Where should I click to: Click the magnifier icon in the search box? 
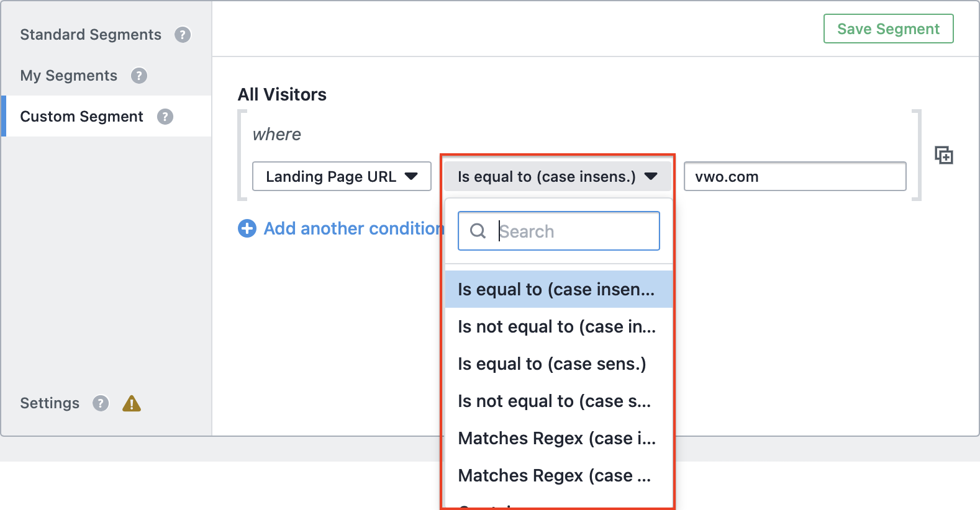tap(478, 231)
